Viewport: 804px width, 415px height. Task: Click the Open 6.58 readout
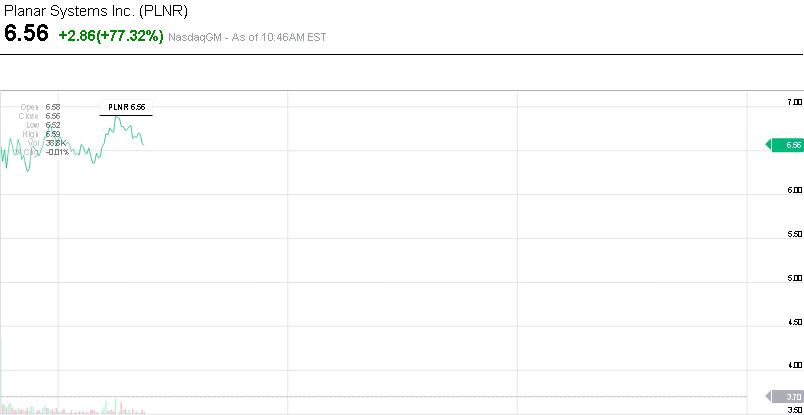click(x=40, y=107)
